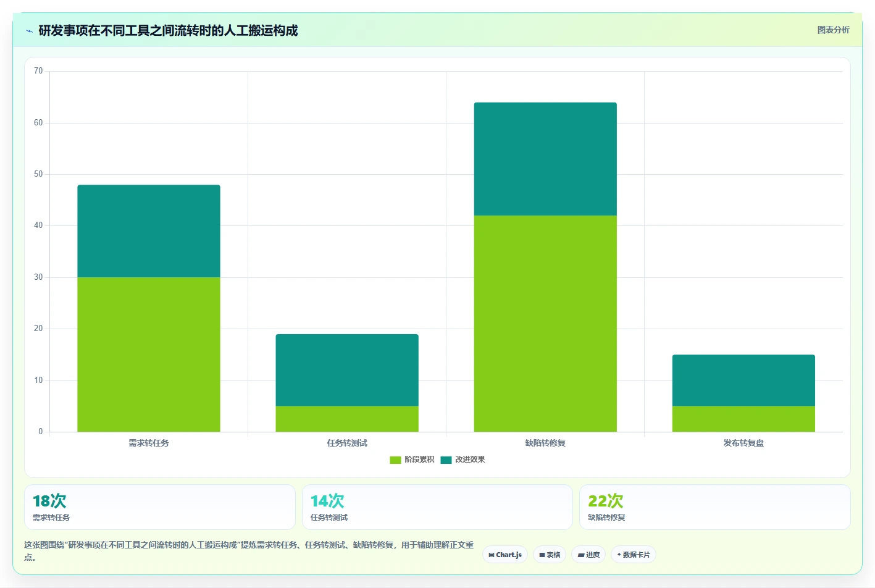Click the description text beginning 这张图围绕
Viewport: 875px width, 588px height.
pyautogui.click(x=249, y=551)
